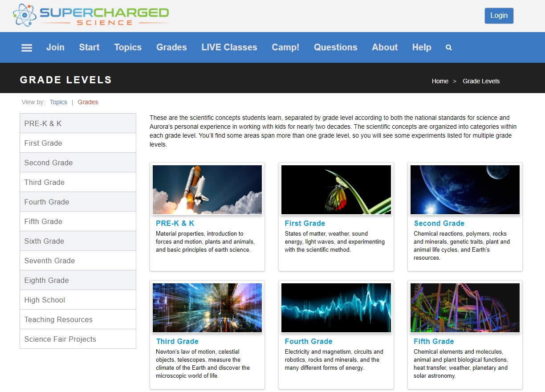
Task: Open Science Fair Projects in the sidebar
Action: click(x=78, y=339)
